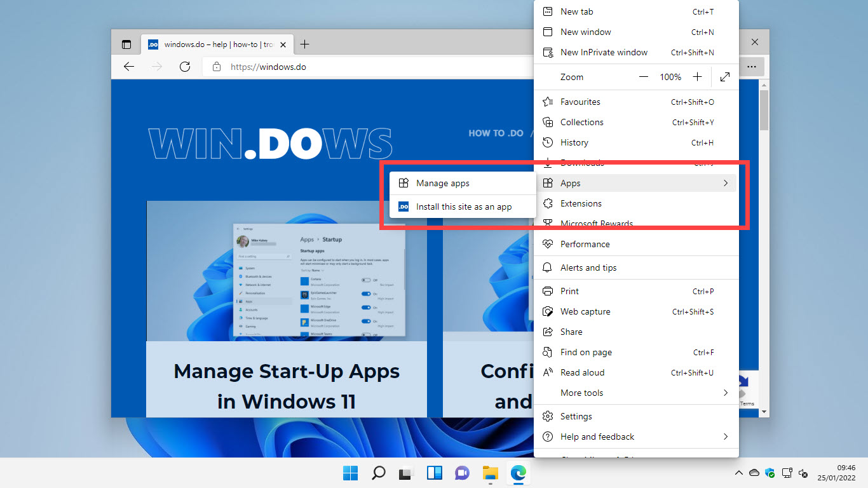Click the Print printer icon in menu
The height and width of the screenshot is (488, 868).
(548, 291)
